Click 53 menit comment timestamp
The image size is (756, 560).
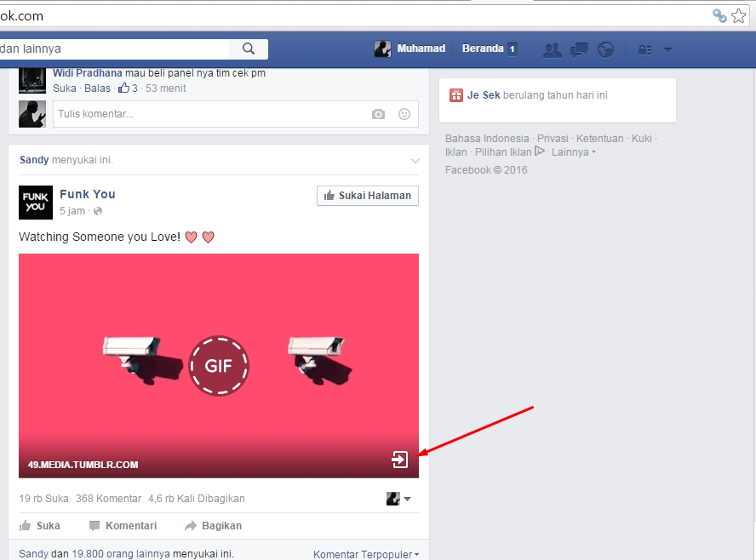coord(165,89)
